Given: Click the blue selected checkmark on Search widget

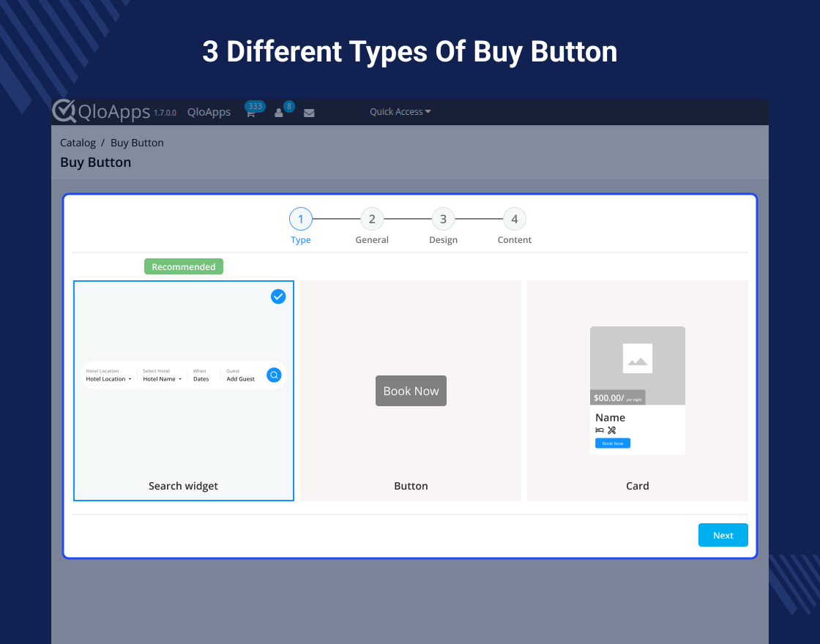Looking at the screenshot, I should point(278,296).
